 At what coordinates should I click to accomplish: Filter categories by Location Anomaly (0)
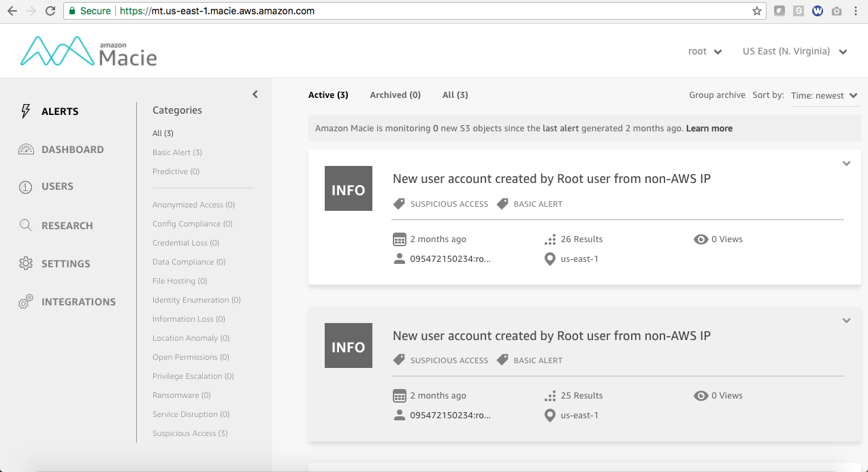point(191,338)
